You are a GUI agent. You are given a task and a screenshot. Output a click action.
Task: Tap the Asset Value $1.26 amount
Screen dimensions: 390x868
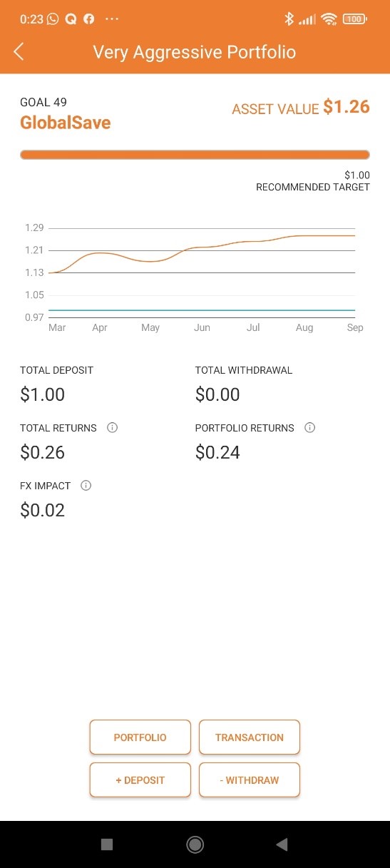(x=347, y=107)
